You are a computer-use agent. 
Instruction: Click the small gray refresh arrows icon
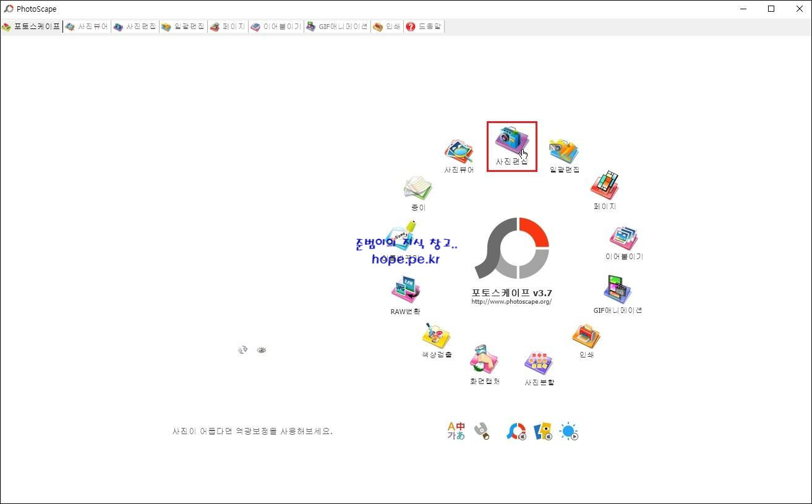coord(243,350)
